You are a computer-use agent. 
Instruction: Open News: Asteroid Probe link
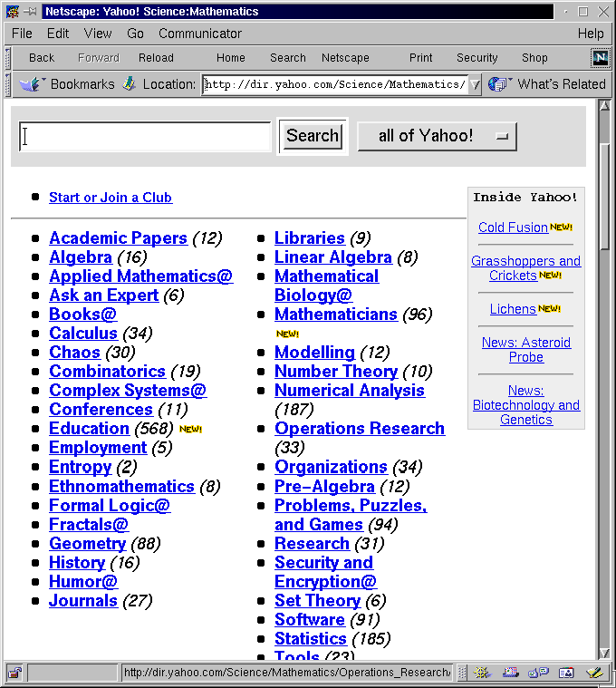coord(526,350)
